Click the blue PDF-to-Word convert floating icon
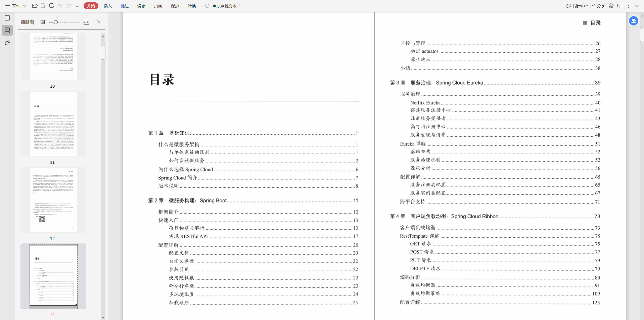Viewport: 644px width, 320px height. coord(634,21)
